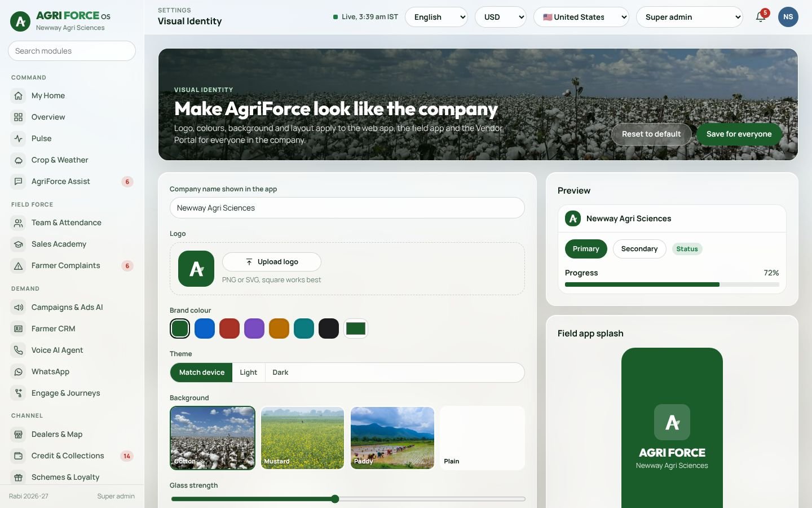
Task: Switch theme to Light
Action: (x=249, y=373)
